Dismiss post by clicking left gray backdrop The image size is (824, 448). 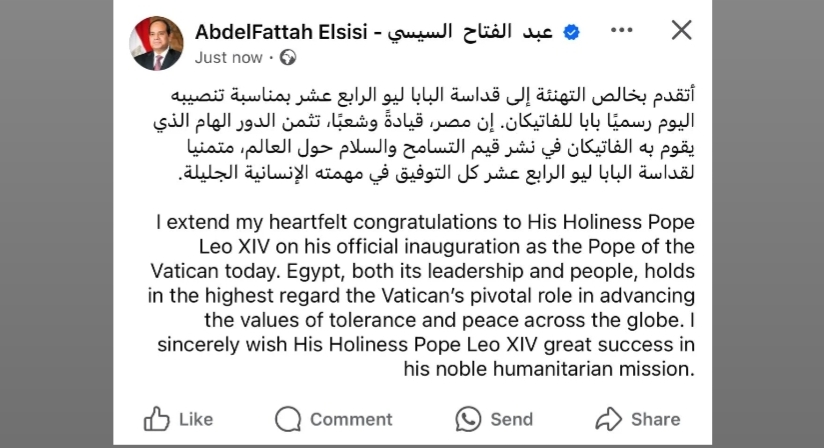56,224
